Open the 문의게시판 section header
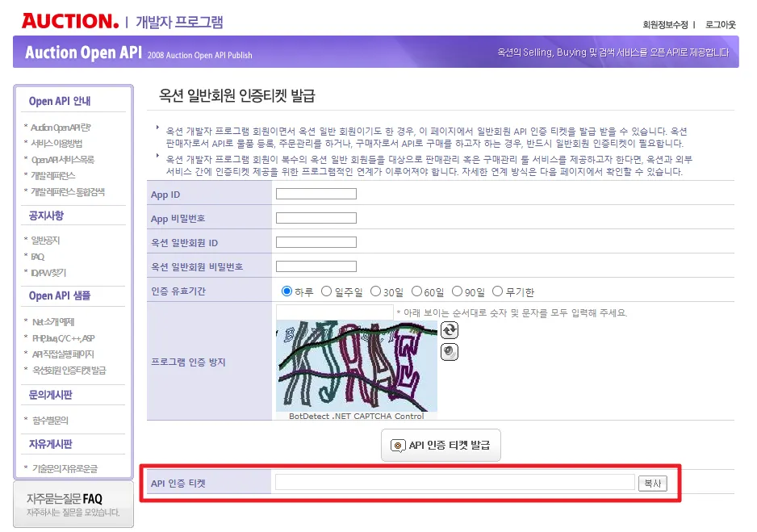757x532 pixels. click(51, 395)
